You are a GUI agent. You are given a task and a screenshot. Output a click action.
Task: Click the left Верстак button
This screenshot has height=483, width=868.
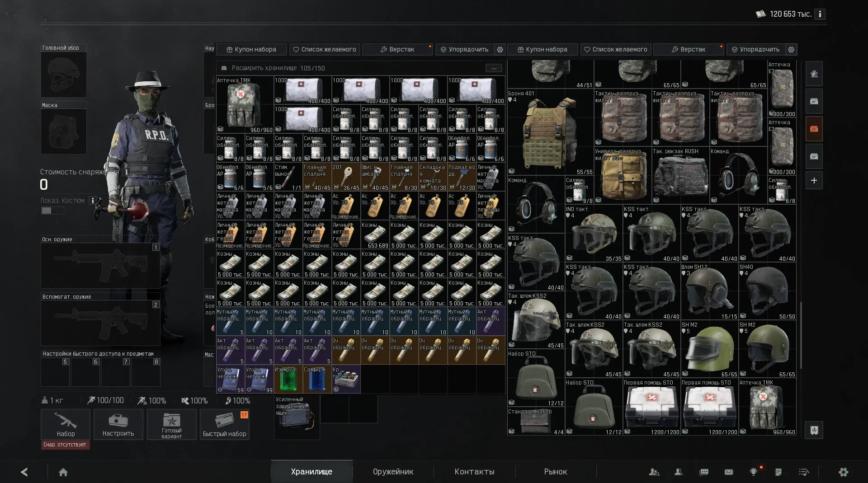(397, 49)
